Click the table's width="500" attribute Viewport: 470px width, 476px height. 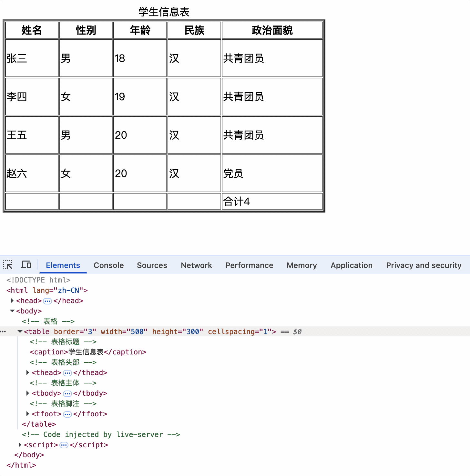coord(124,332)
